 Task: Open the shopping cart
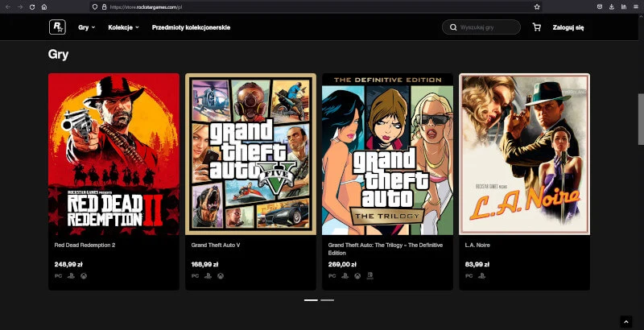pos(536,27)
